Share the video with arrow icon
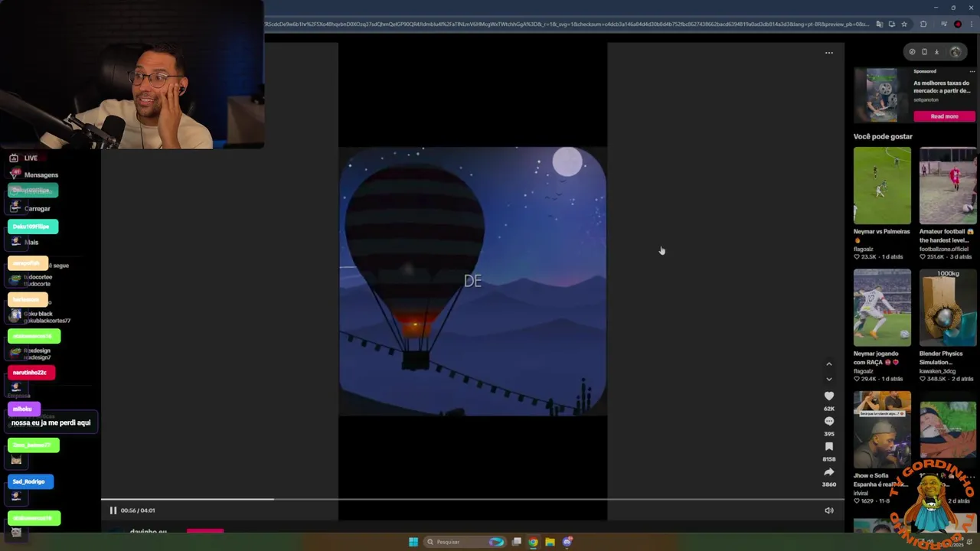Viewport: 980px width, 551px height. click(829, 471)
